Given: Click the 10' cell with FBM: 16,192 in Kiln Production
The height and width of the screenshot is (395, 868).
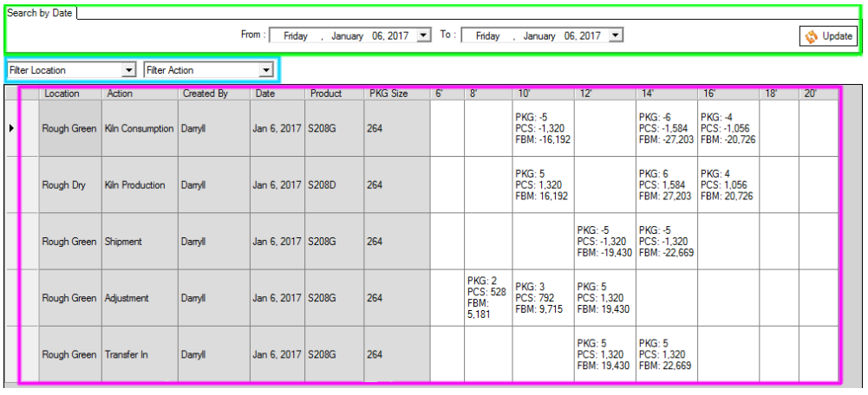Looking at the screenshot, I should [x=543, y=185].
